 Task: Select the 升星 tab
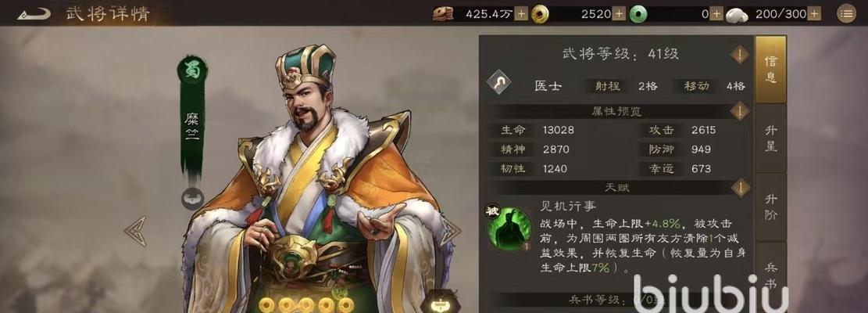click(x=770, y=138)
